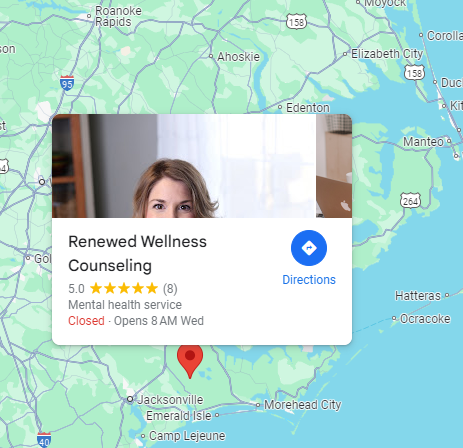Screen dimensions: 463x448
Task: Click the US 264 highway shield
Action: 410,200
